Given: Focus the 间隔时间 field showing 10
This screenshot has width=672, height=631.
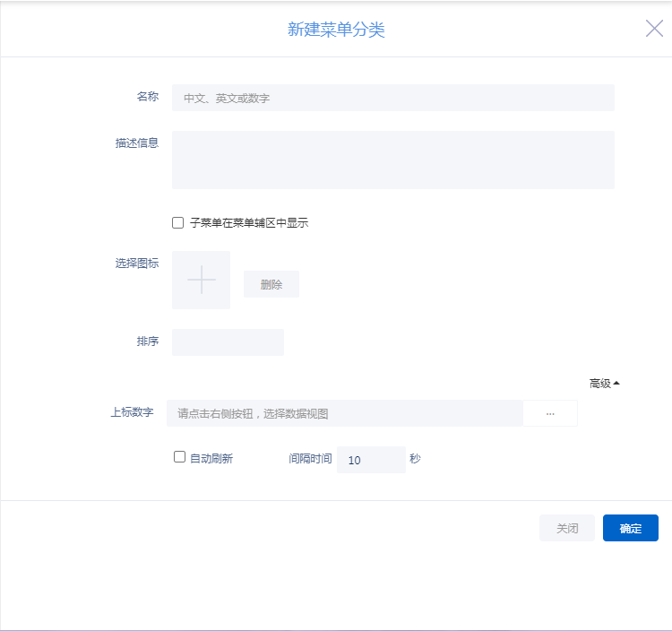Looking at the screenshot, I should click(x=370, y=460).
